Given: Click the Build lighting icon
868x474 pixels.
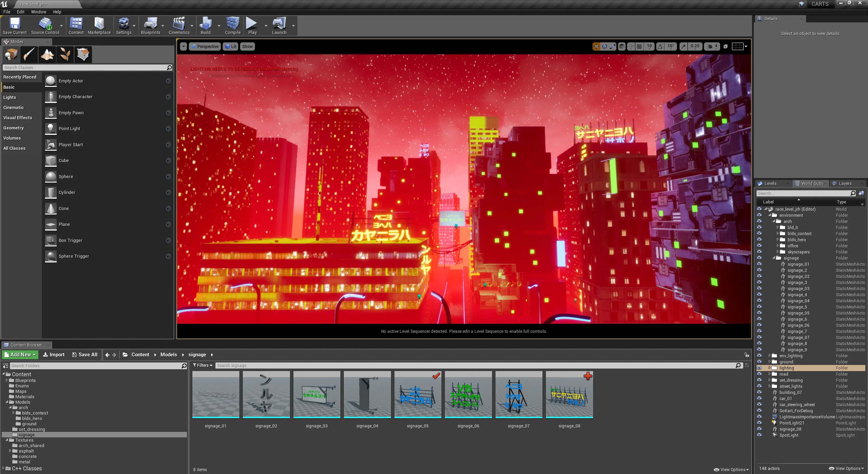Looking at the screenshot, I should coord(206,26).
